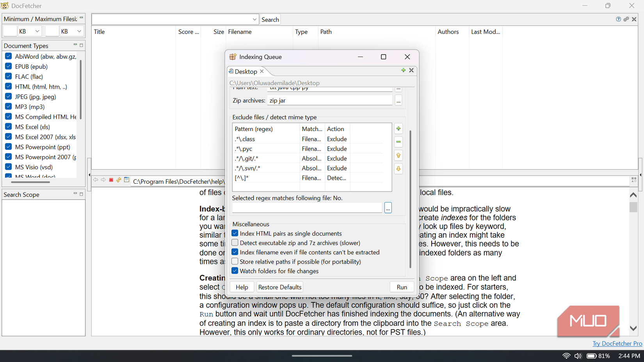This screenshot has height=362, width=644.
Task: Uncheck the EPUB document type
Action: (x=8, y=66)
